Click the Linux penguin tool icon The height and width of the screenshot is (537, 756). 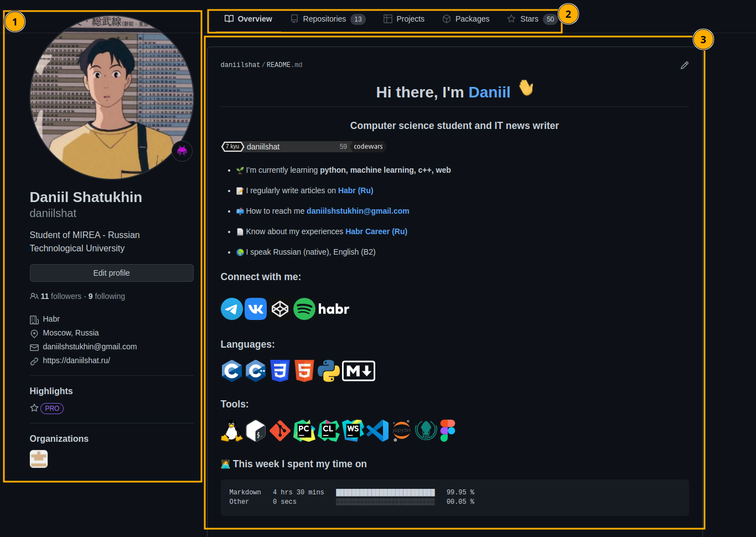[x=231, y=431]
